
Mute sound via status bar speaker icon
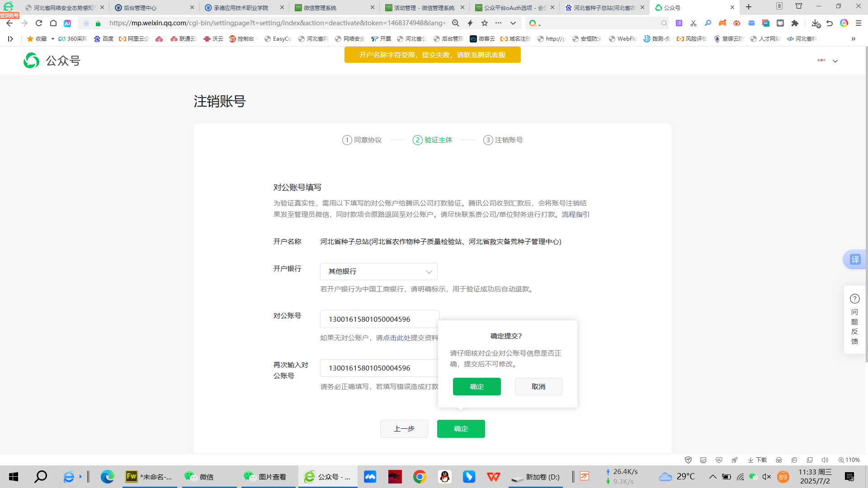coord(825,460)
